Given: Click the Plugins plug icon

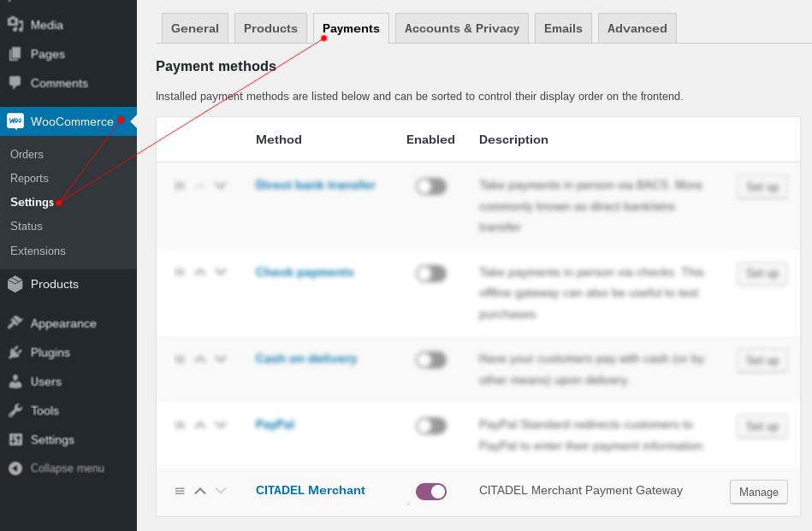Looking at the screenshot, I should pyautogui.click(x=15, y=352).
